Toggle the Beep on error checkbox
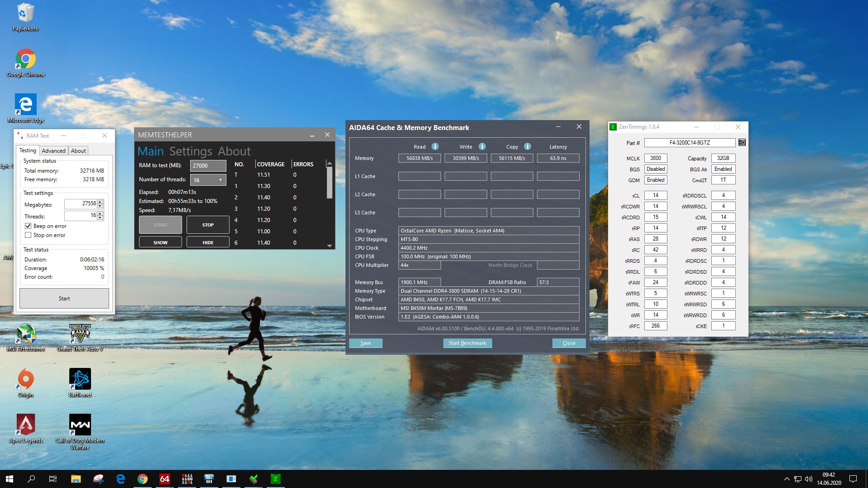Image resolution: width=868 pixels, height=488 pixels. pos(28,226)
